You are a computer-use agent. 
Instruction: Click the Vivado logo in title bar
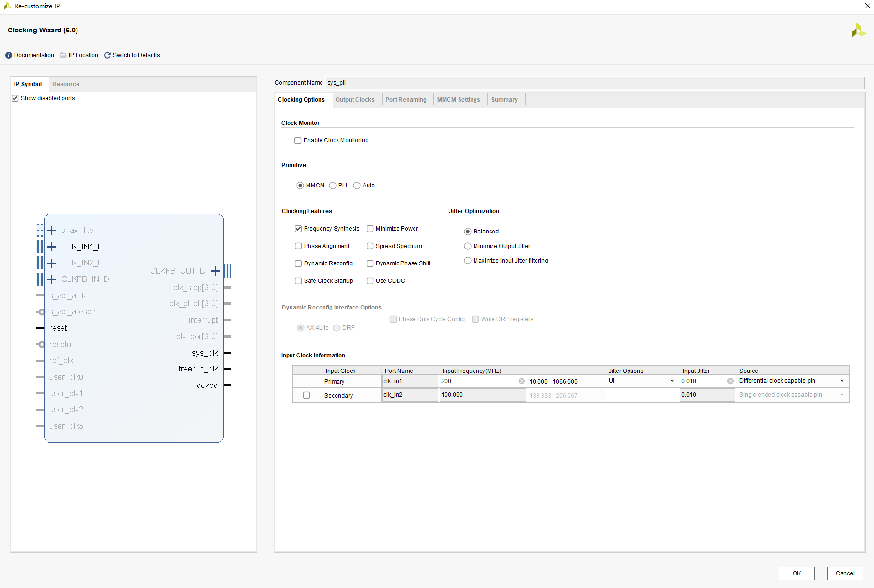pyautogui.click(x=7, y=6)
